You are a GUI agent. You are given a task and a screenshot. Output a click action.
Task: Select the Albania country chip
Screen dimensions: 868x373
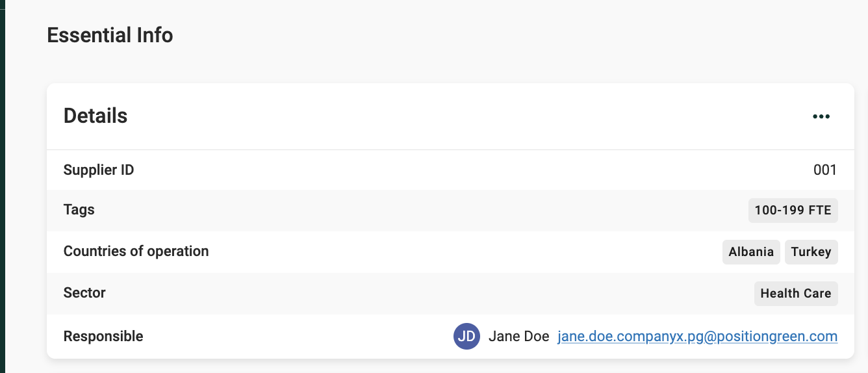[x=751, y=252]
